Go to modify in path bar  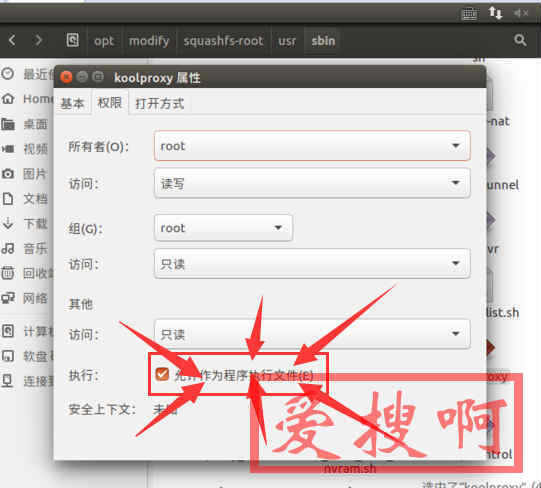tap(149, 41)
